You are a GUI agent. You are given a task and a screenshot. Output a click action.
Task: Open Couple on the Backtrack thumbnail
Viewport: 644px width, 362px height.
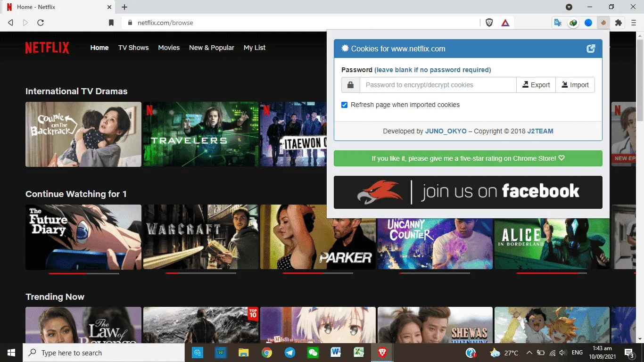[83, 134]
